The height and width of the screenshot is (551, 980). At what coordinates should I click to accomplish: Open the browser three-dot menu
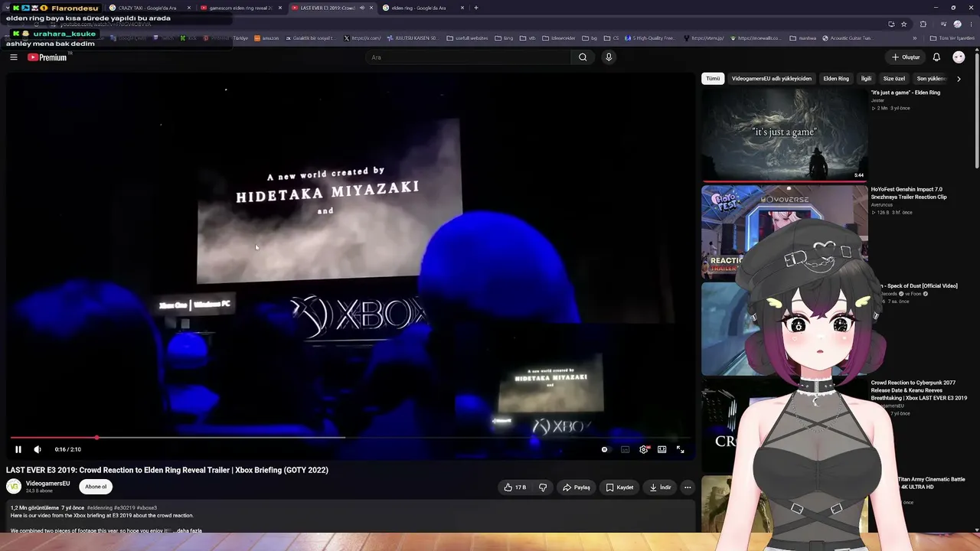point(972,24)
